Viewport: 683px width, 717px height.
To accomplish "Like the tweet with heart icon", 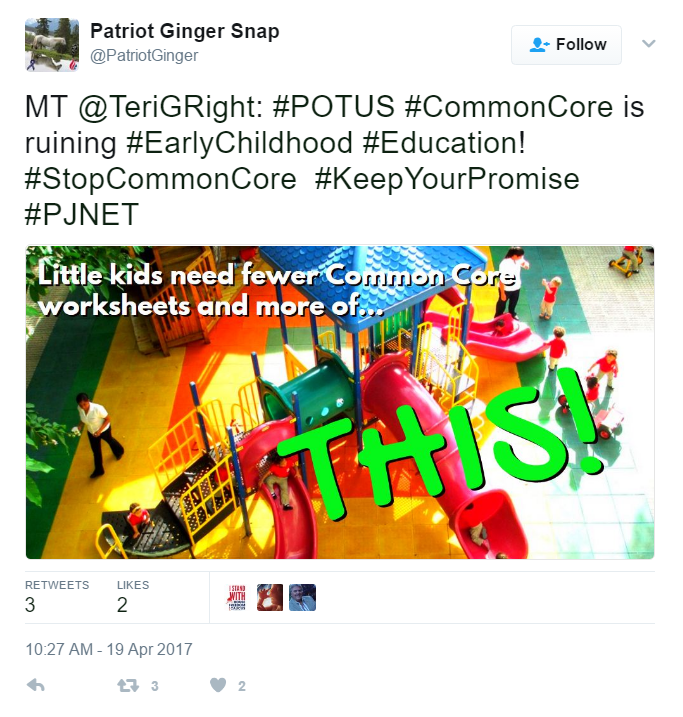I will click(218, 685).
